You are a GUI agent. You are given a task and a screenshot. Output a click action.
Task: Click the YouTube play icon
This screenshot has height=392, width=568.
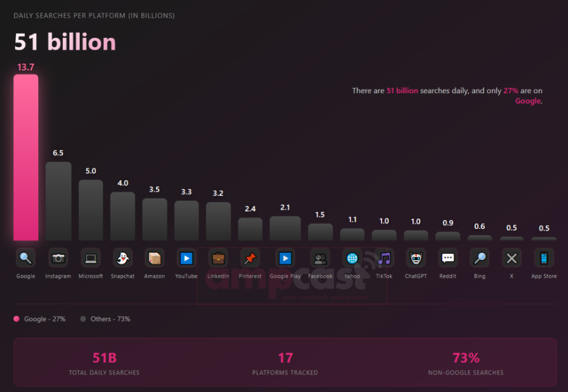tap(186, 258)
